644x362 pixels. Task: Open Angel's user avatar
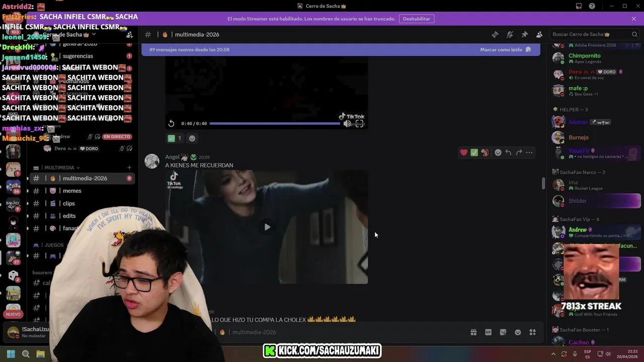[152, 161]
